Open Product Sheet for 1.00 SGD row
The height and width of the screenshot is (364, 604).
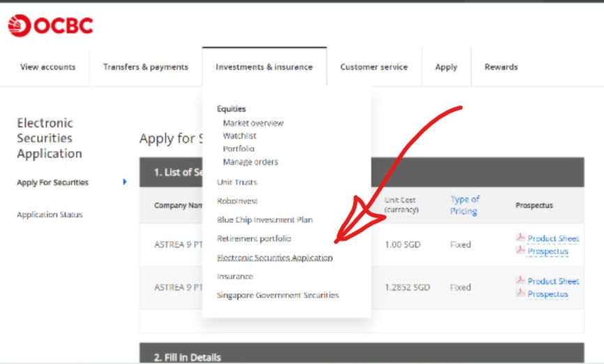[553, 238]
